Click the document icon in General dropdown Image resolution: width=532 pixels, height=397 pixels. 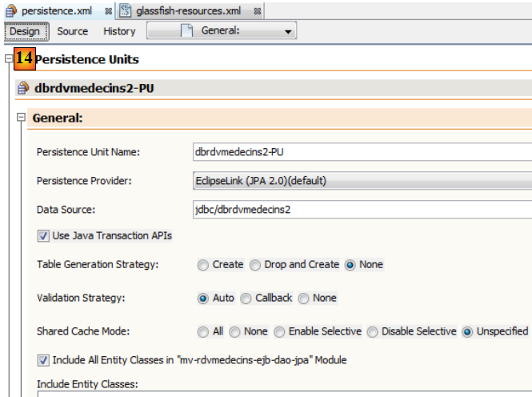tap(186, 31)
